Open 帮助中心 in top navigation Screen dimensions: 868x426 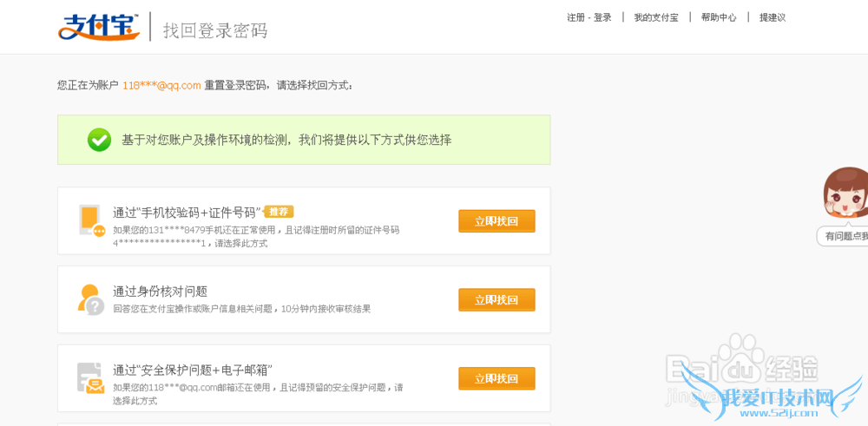pos(719,17)
